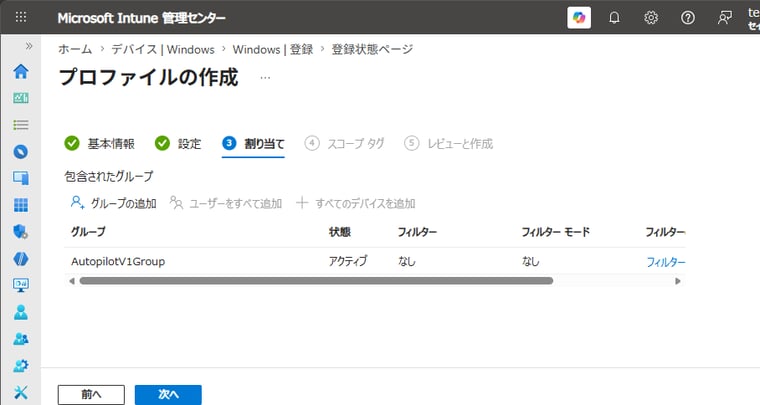Go to Home via sidebar house icon

pos(21,72)
